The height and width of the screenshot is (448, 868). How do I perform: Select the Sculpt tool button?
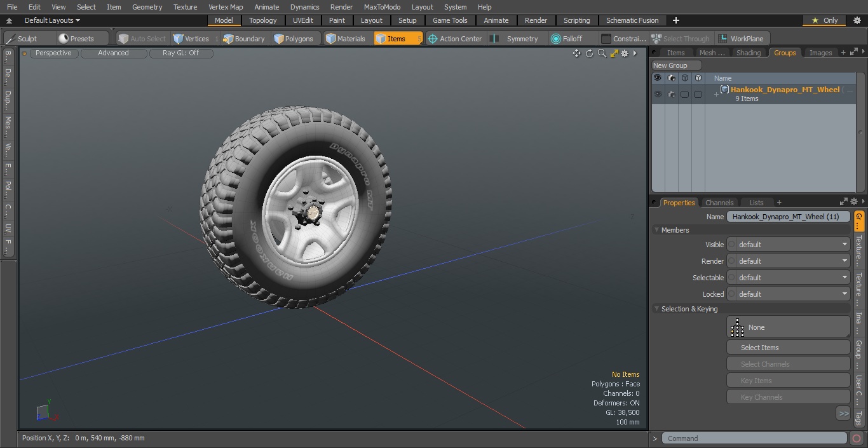point(29,39)
